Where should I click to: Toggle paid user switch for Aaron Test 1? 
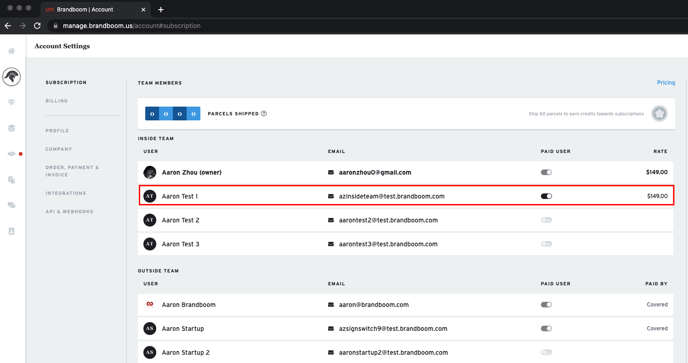pos(546,196)
